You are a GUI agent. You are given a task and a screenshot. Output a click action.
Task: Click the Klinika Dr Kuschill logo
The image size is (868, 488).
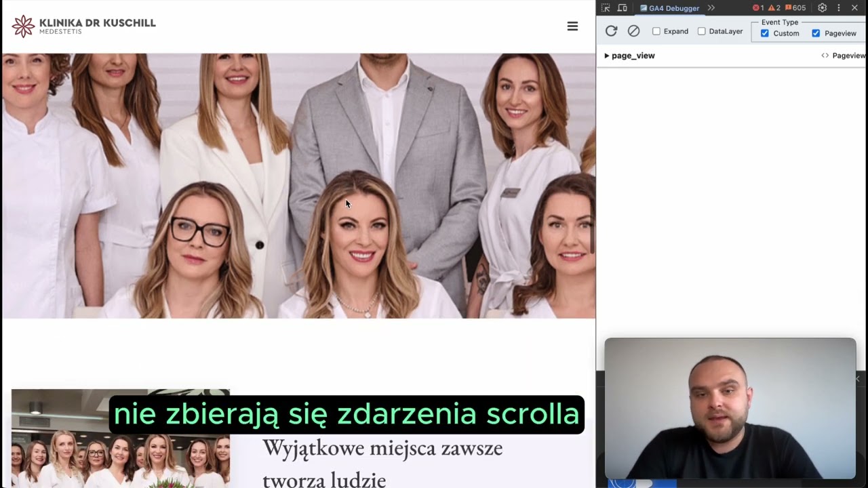(x=83, y=26)
